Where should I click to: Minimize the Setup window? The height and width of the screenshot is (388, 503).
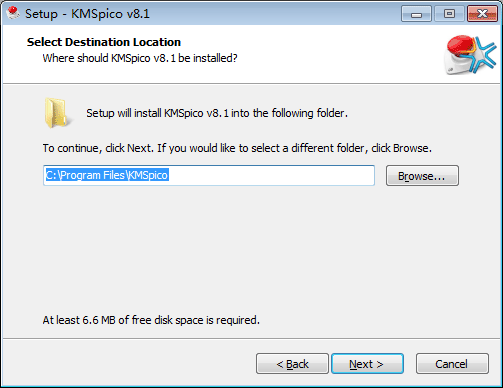(416, 14)
